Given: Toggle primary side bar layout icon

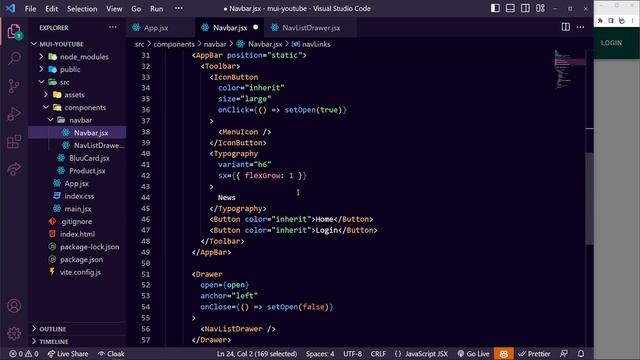Looking at the screenshot, I should [495, 8].
